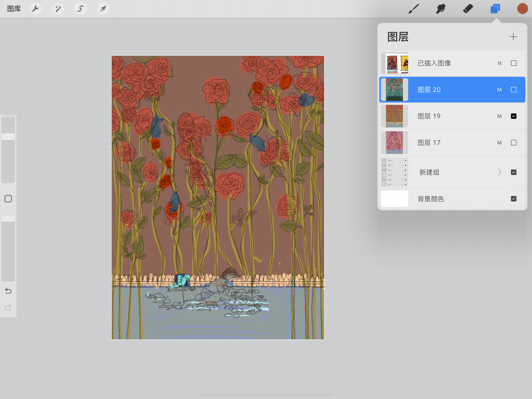Select the Brush tool
532x399 pixels.
[x=414, y=9]
